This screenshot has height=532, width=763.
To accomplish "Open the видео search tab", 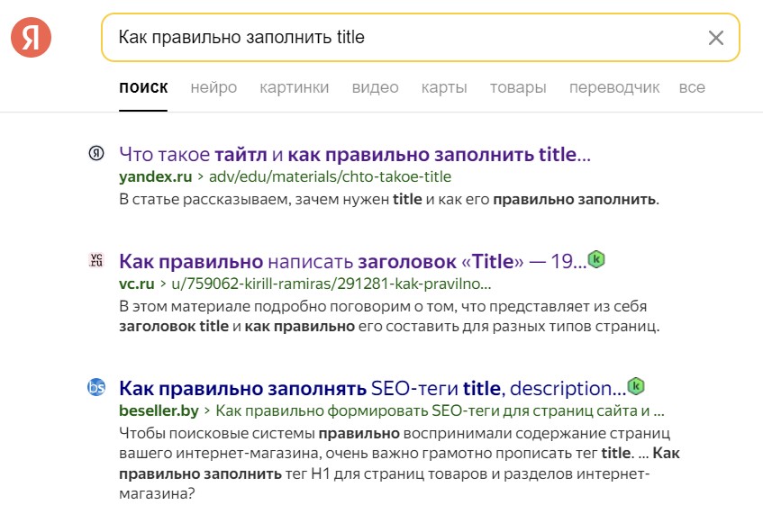I will [x=375, y=87].
